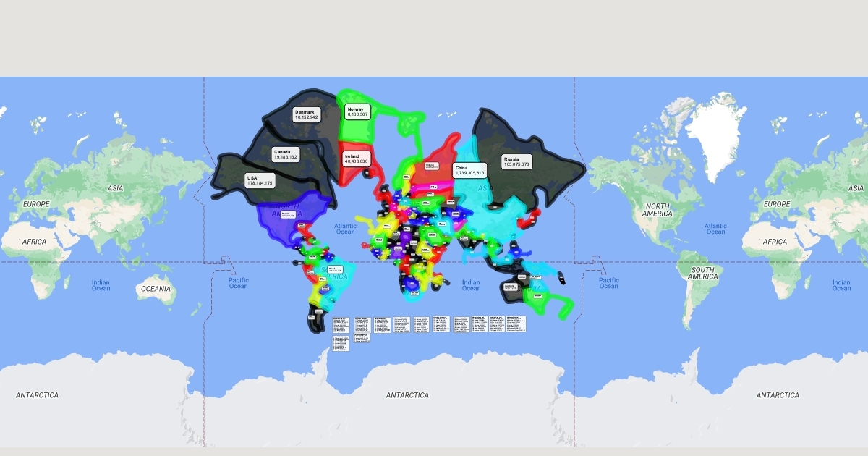The width and height of the screenshot is (868, 456).
Task: Click the first legend box below South America
Action: [x=341, y=324]
